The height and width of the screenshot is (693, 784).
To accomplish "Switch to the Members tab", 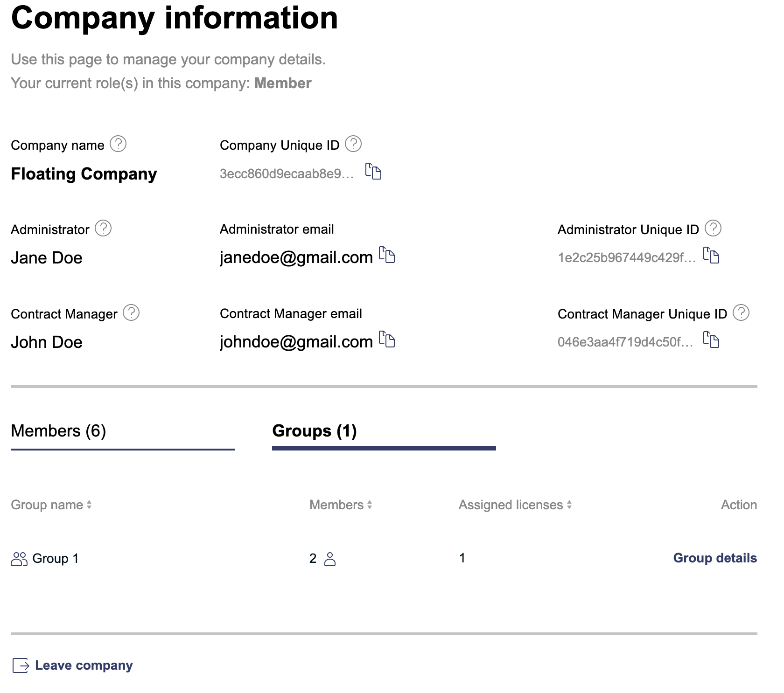I will tap(59, 431).
